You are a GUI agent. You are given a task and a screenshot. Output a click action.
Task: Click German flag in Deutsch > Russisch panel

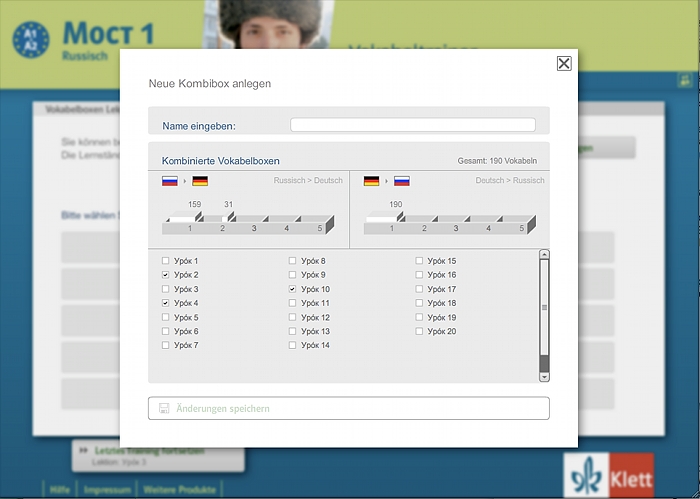(x=371, y=181)
